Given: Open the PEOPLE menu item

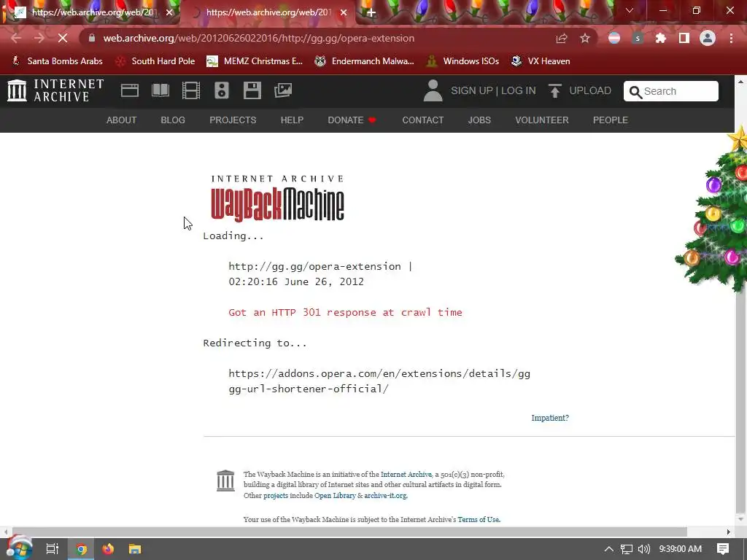Looking at the screenshot, I should (x=611, y=120).
